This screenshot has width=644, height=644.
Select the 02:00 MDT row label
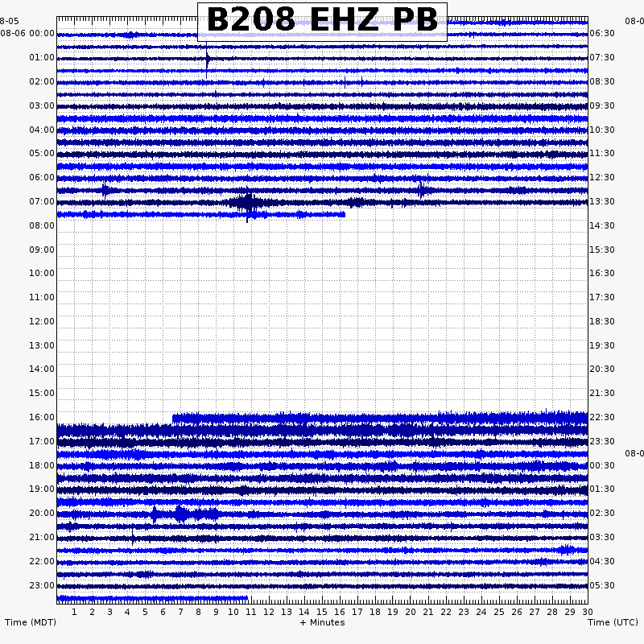pos(42,82)
